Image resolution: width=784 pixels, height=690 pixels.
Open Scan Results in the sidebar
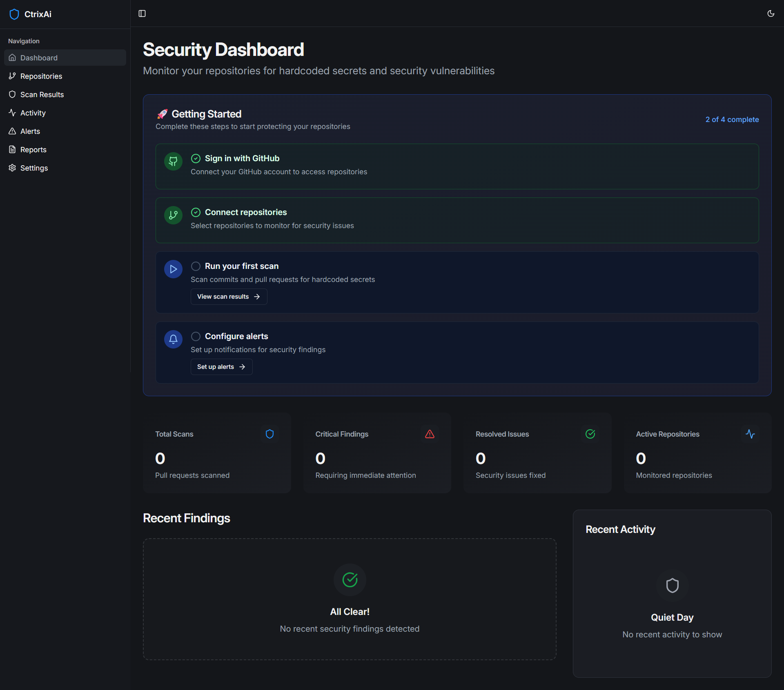click(x=42, y=95)
